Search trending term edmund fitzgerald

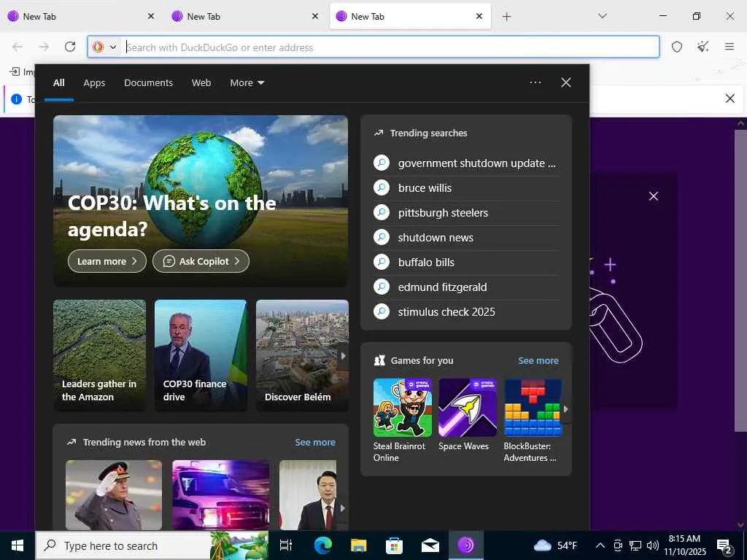467,287
